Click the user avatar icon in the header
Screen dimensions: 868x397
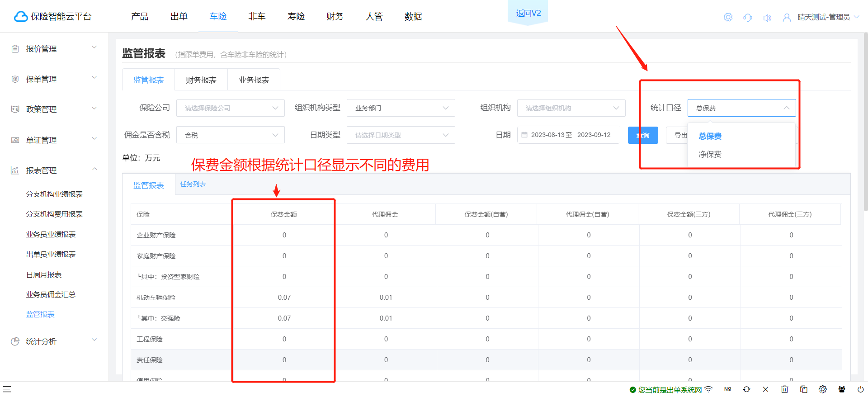787,17
